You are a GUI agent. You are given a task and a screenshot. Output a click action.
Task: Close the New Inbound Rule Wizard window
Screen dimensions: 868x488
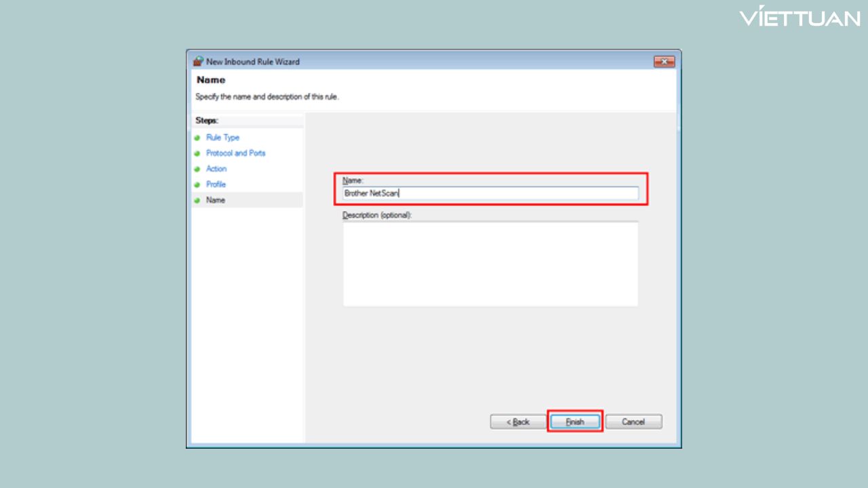664,62
